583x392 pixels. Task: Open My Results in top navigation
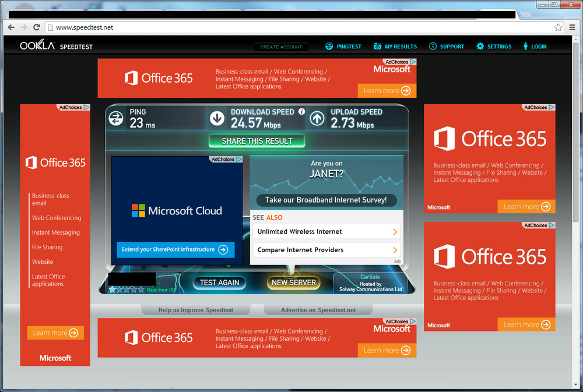[x=395, y=47]
